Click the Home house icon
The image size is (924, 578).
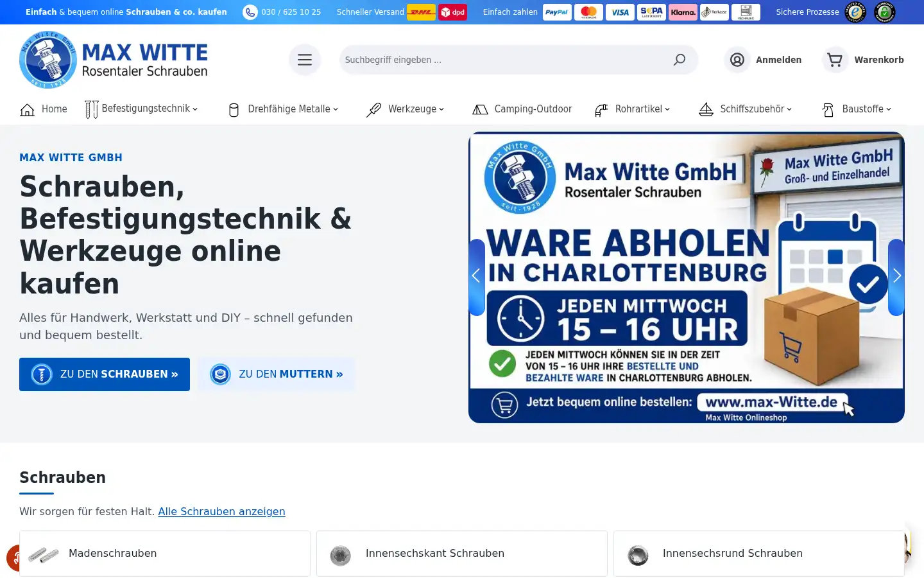click(28, 110)
